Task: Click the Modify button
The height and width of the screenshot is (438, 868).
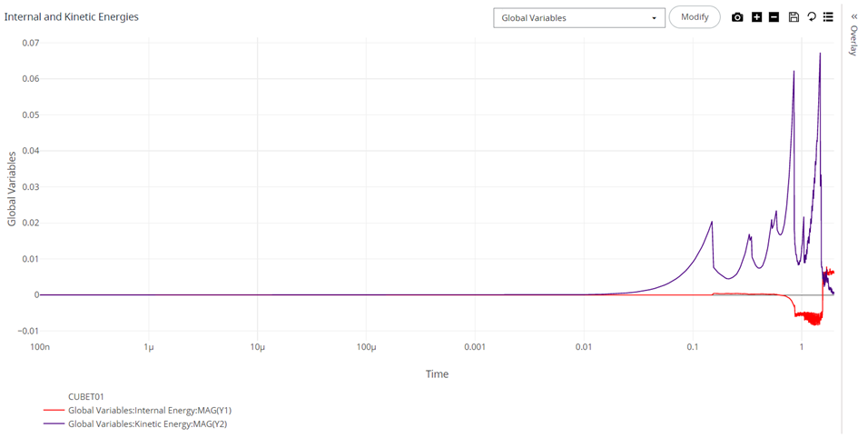Action: click(695, 17)
